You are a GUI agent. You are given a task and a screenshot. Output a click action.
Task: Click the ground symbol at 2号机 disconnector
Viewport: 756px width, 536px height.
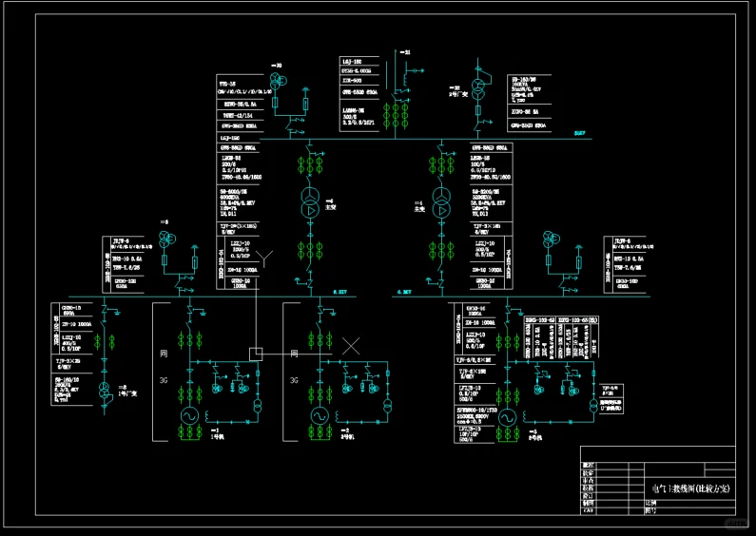coord(333,313)
